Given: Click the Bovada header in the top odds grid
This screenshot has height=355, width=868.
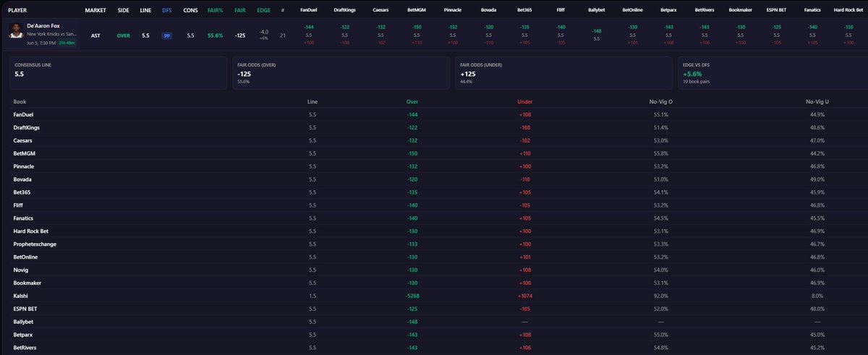Looking at the screenshot, I should 488,11.
